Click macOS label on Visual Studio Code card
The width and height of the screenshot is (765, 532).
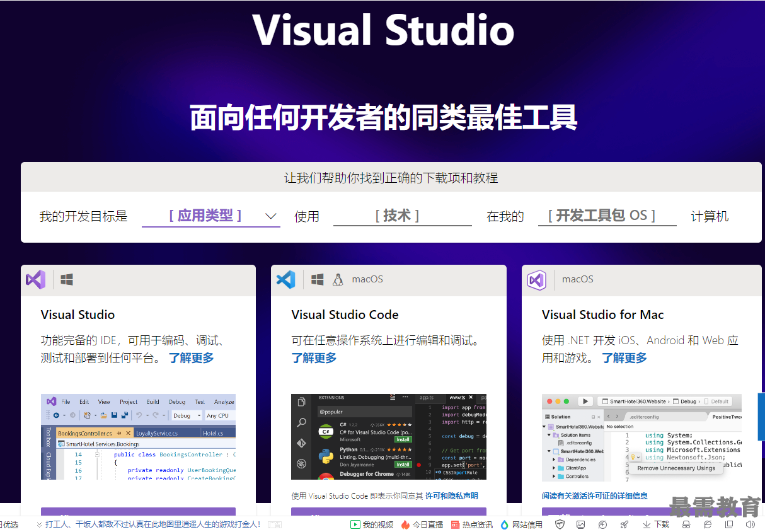coord(367,279)
